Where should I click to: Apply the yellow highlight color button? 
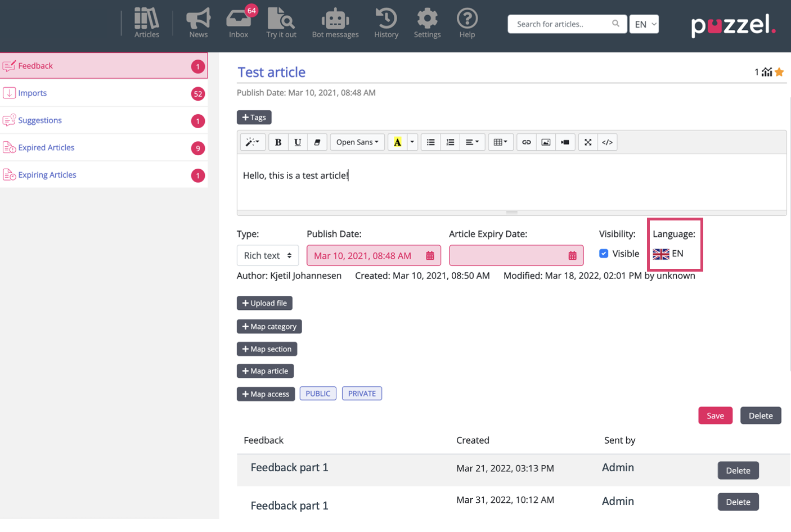[397, 142]
